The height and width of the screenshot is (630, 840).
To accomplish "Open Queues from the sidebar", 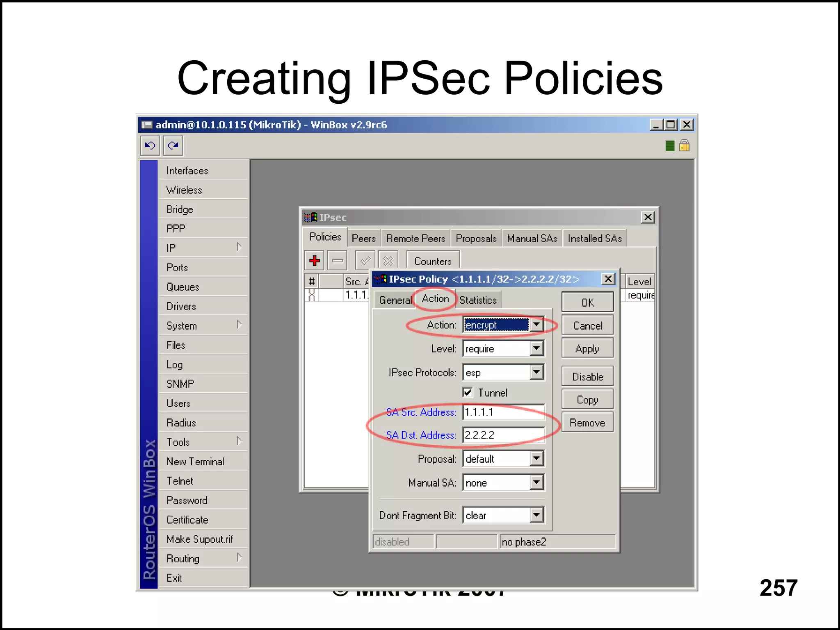I will tap(203, 287).
